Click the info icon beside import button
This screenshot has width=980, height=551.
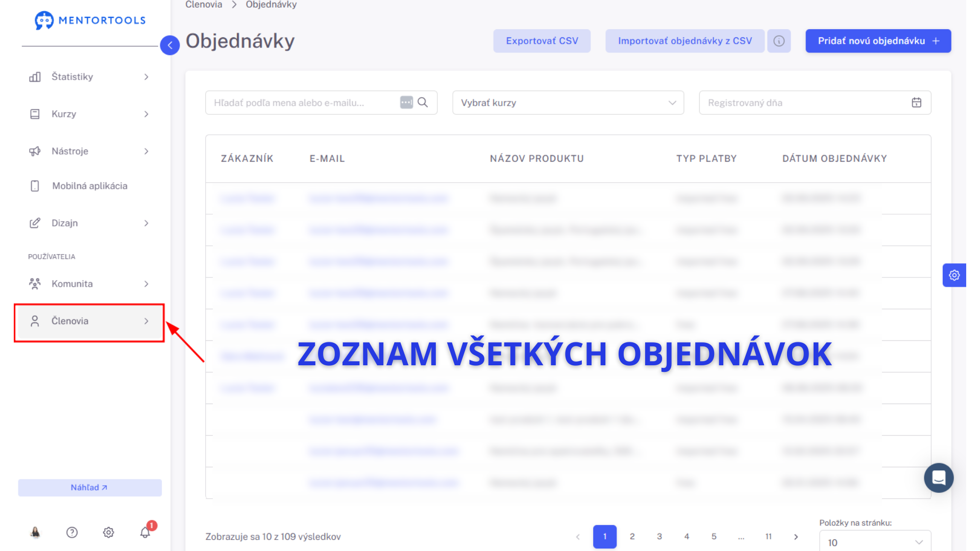pos(778,41)
